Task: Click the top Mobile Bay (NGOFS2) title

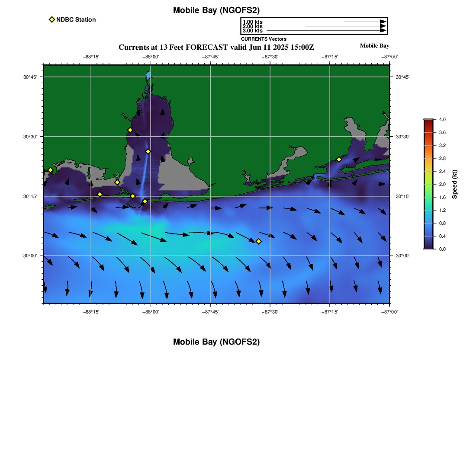Action: (x=216, y=10)
